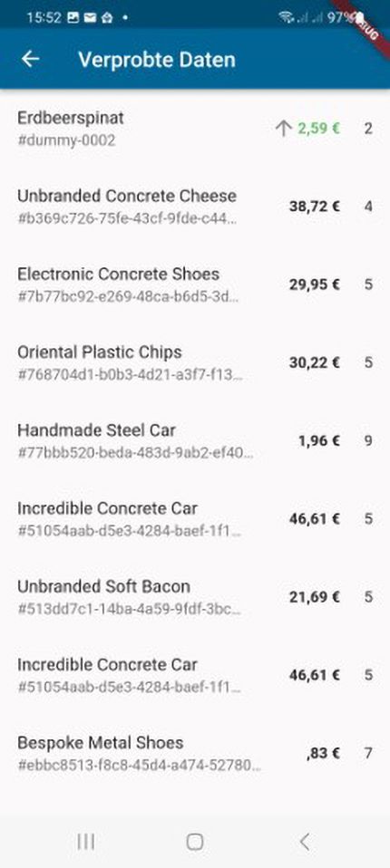Open the Unbranded Soft Bacon row
The width and height of the screenshot is (390, 868).
tap(195, 597)
